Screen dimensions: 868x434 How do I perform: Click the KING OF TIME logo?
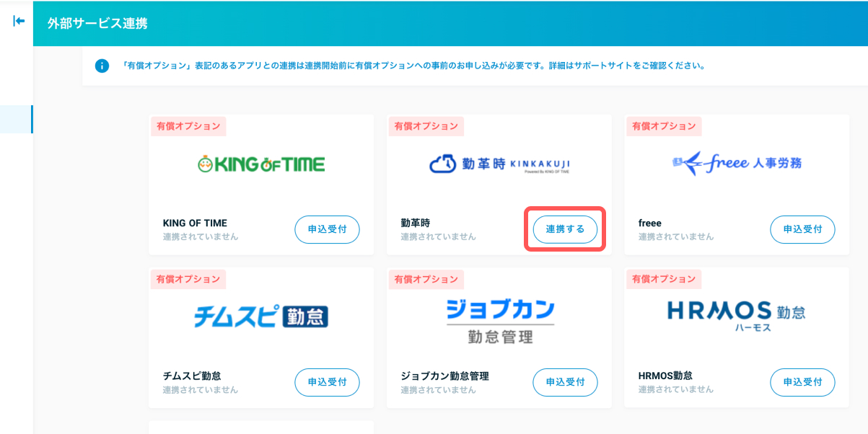pyautogui.click(x=261, y=164)
